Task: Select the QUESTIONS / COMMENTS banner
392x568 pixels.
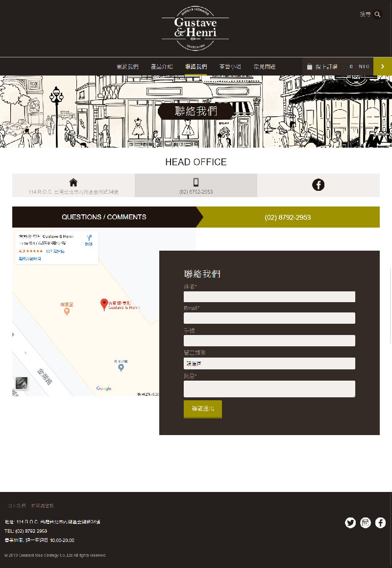Action: (104, 217)
